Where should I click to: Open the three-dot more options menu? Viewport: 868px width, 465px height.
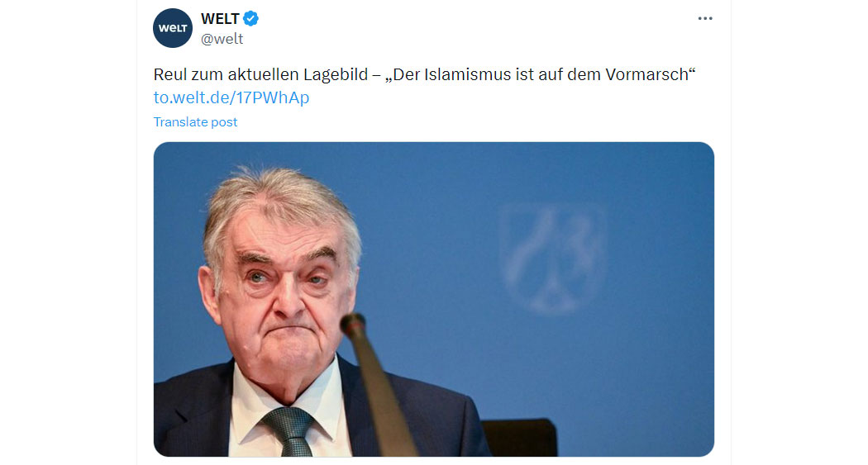(x=704, y=19)
